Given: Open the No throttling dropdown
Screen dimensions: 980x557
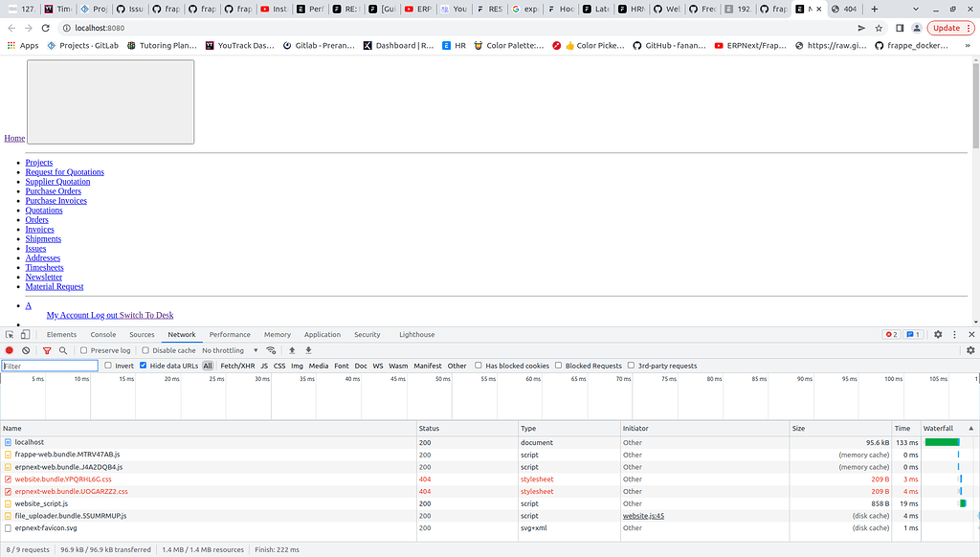Looking at the screenshot, I should [x=230, y=349].
